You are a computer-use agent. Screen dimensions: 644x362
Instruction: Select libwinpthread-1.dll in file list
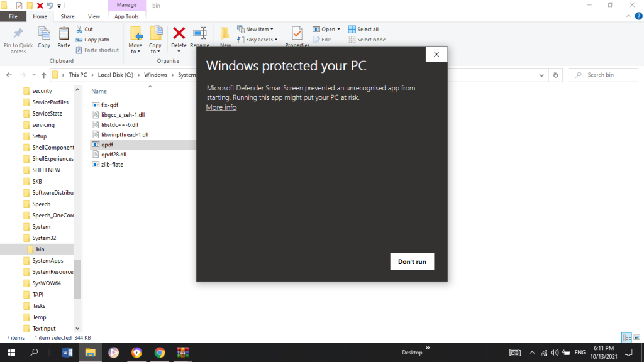point(125,134)
